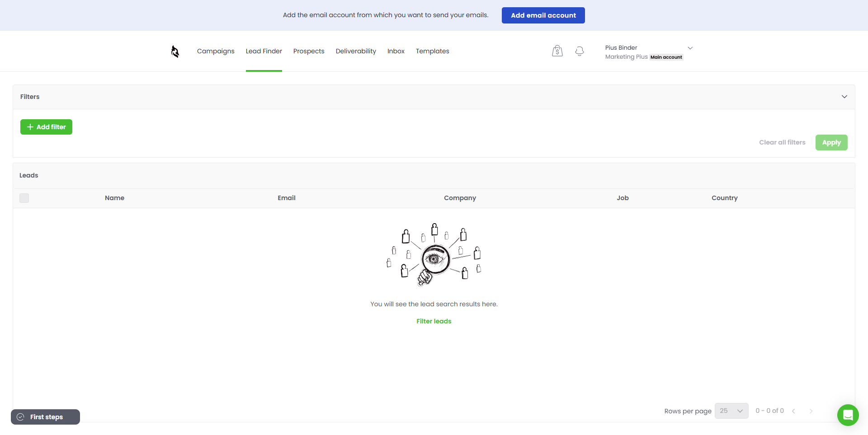This screenshot has height=435, width=868.
Task: Click the flame logo home icon
Action: tap(175, 51)
